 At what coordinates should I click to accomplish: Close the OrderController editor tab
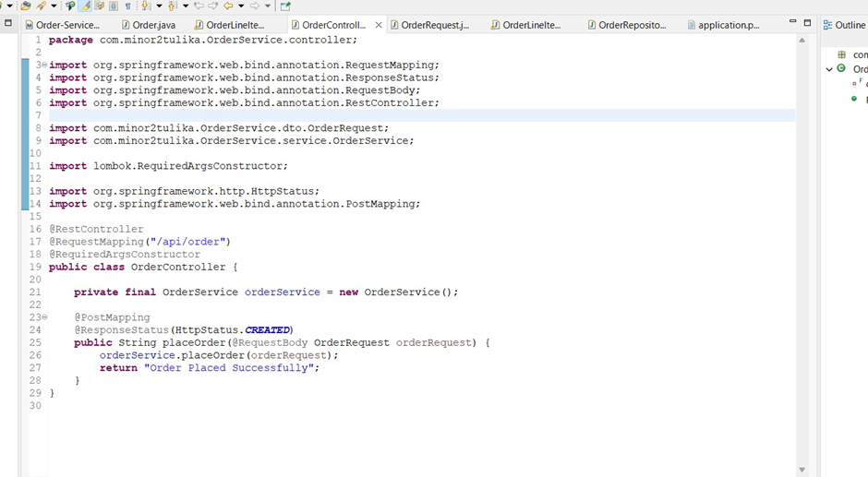[x=379, y=25]
